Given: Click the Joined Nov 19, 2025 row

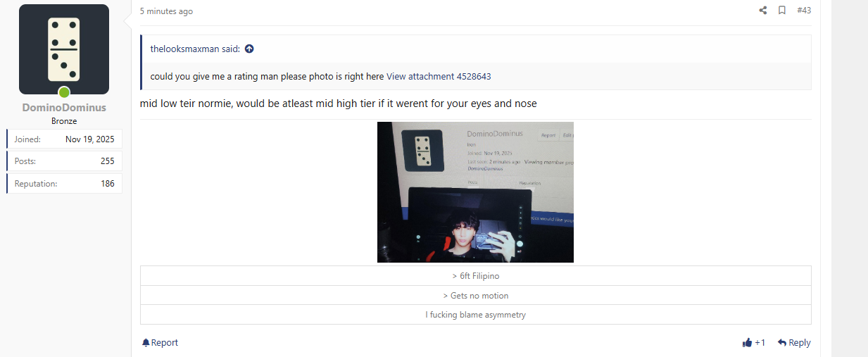Looking at the screenshot, I should (64, 139).
